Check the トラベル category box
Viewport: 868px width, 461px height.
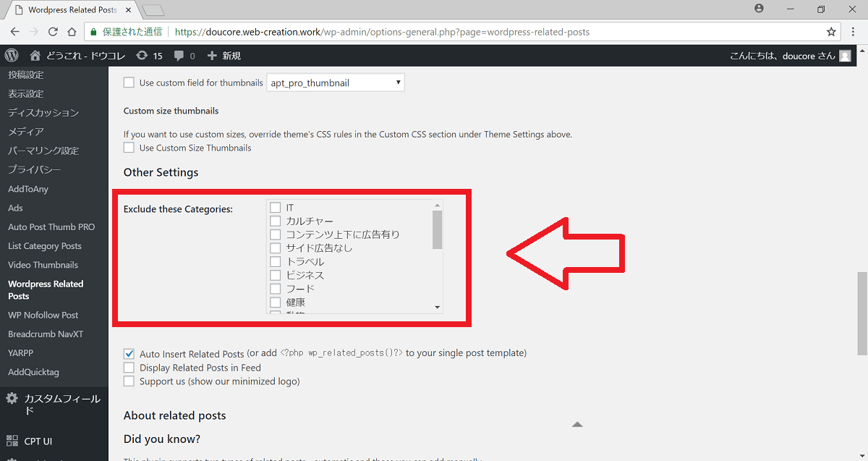(275, 261)
